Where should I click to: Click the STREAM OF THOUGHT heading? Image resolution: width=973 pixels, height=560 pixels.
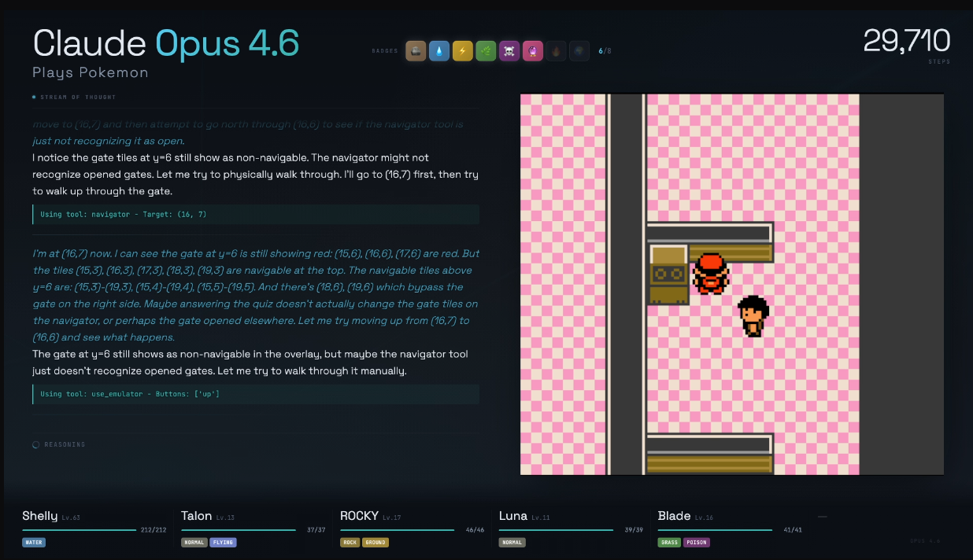[x=78, y=98]
